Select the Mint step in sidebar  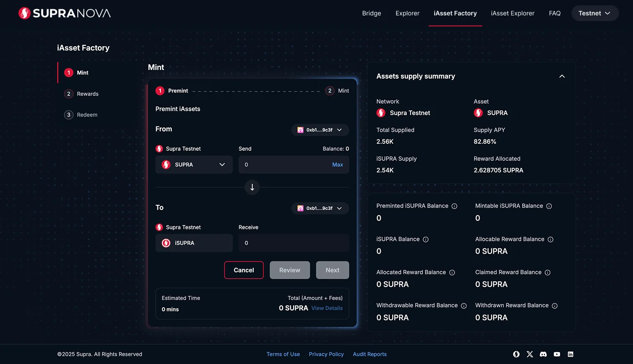click(76, 73)
